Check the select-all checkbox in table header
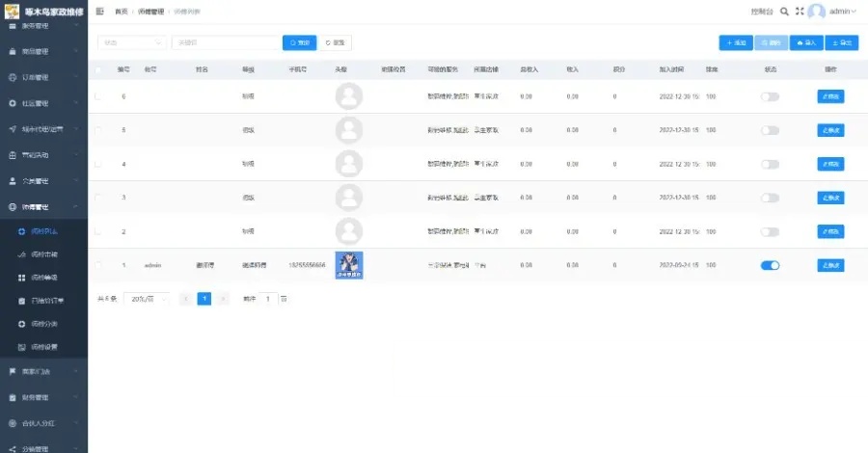Image resolution: width=868 pixels, height=453 pixels. 97,70
